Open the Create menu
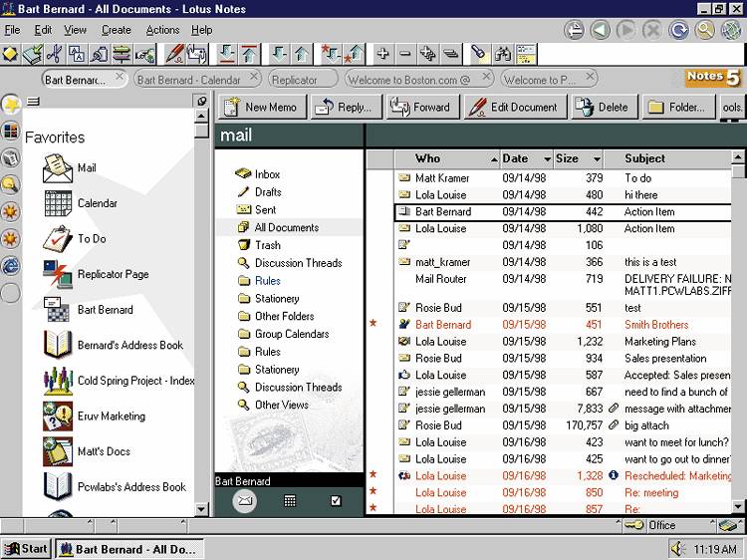 (x=116, y=30)
